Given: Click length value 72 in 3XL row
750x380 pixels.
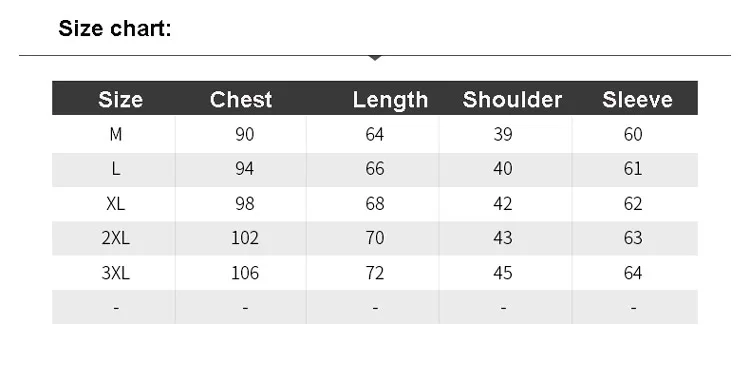Looking at the screenshot, I should [x=375, y=273].
